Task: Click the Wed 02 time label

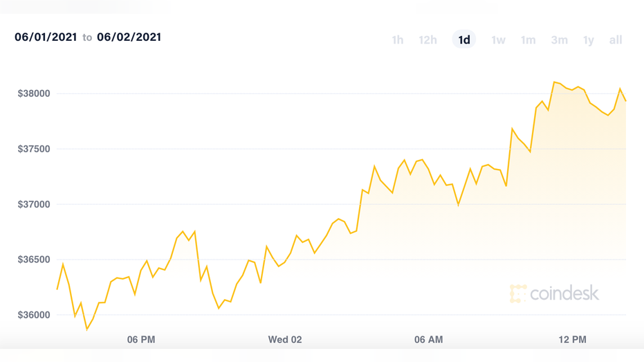Action: coord(285,339)
